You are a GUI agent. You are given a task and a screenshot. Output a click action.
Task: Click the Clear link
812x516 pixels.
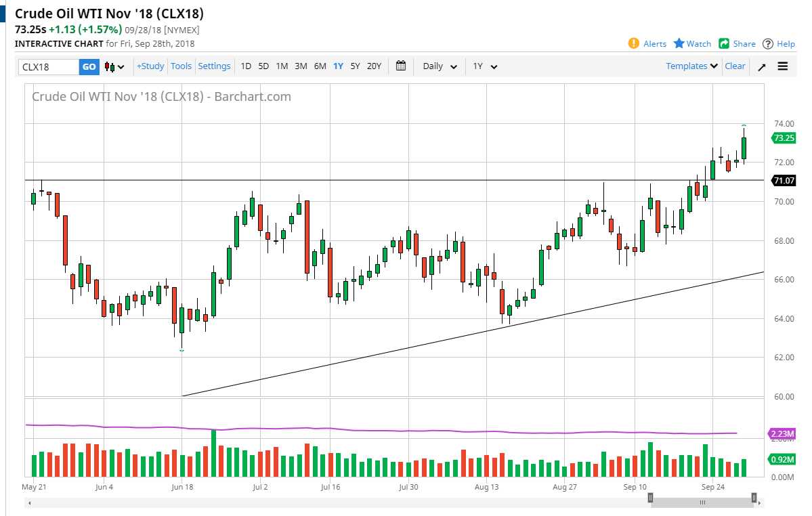(735, 66)
